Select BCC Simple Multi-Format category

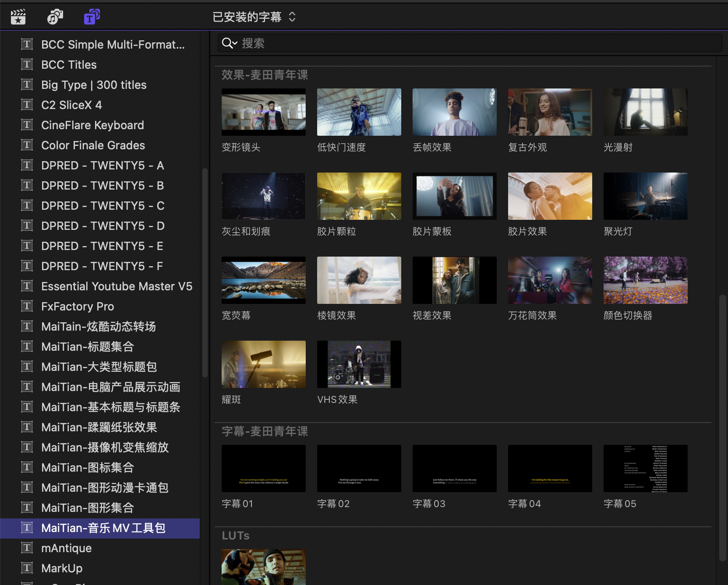tap(100, 45)
